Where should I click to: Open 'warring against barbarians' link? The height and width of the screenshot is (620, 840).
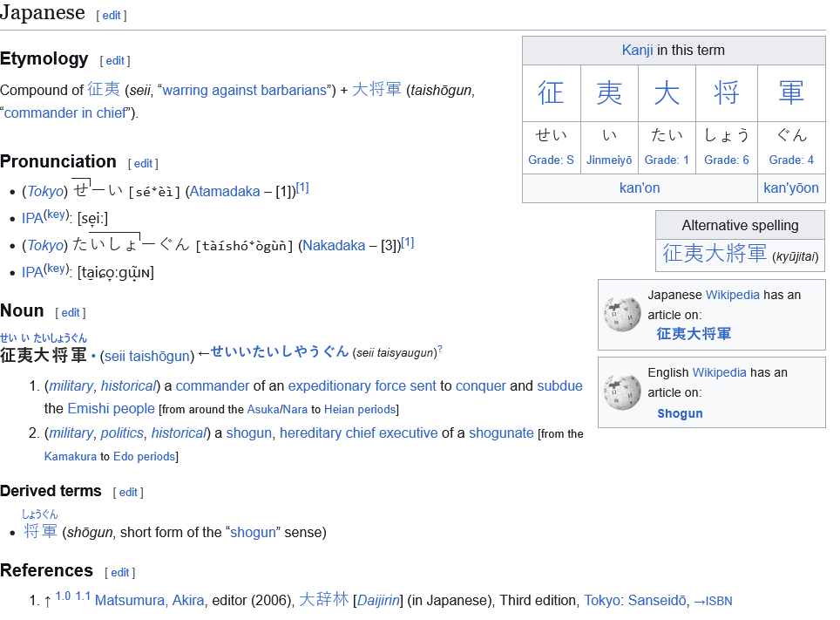244,90
